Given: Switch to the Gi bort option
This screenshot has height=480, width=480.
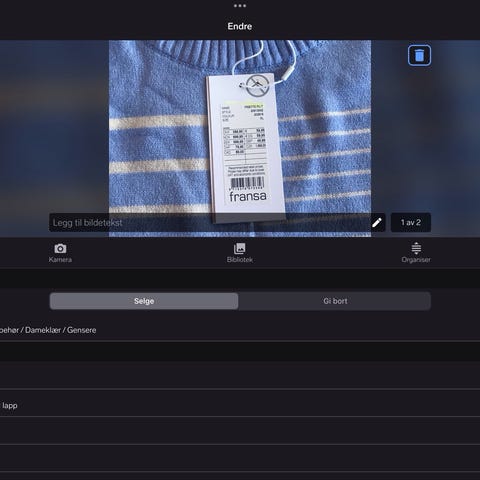Looking at the screenshot, I should 335,301.
